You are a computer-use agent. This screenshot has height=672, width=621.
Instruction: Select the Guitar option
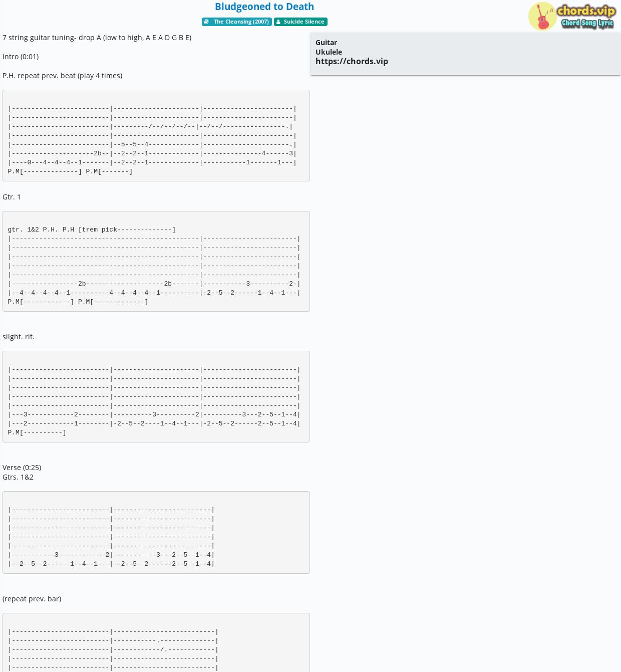pyautogui.click(x=326, y=43)
